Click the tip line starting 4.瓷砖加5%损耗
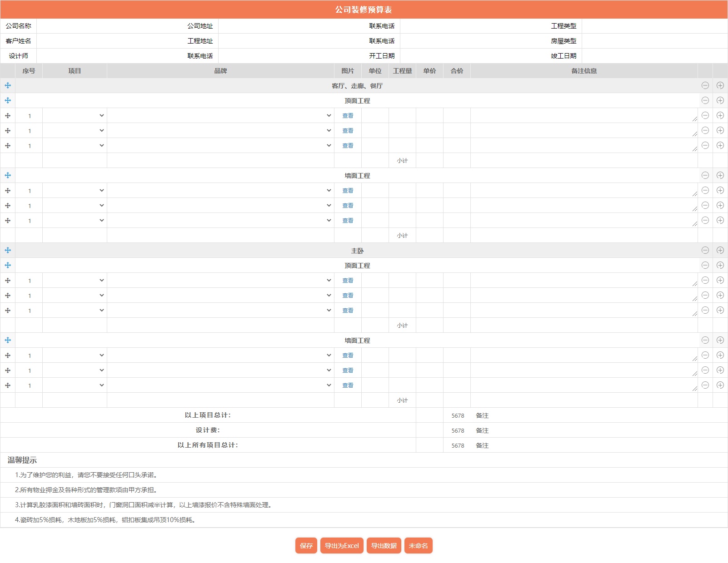Viewport: 728px width, 563px height. [x=106, y=520]
